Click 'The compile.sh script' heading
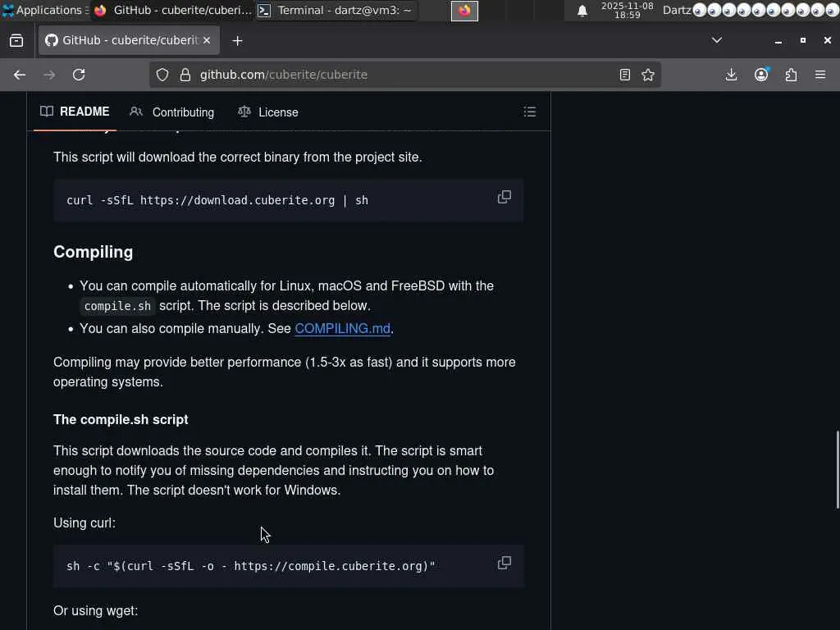 pyautogui.click(x=121, y=419)
